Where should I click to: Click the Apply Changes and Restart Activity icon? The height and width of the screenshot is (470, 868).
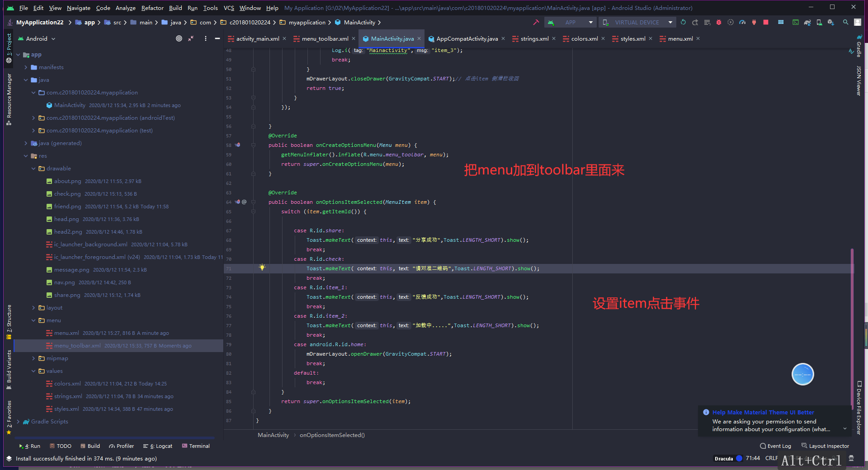click(x=695, y=22)
